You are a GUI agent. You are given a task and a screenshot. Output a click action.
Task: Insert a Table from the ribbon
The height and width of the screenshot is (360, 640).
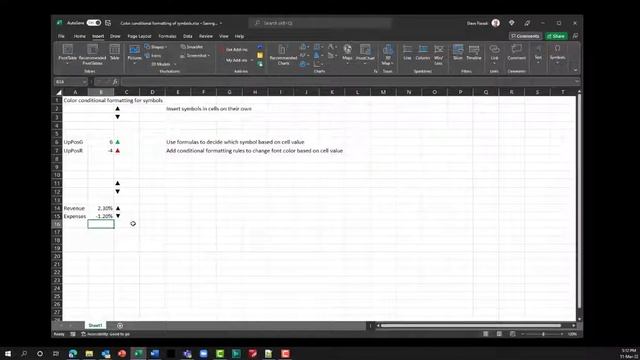click(115, 52)
